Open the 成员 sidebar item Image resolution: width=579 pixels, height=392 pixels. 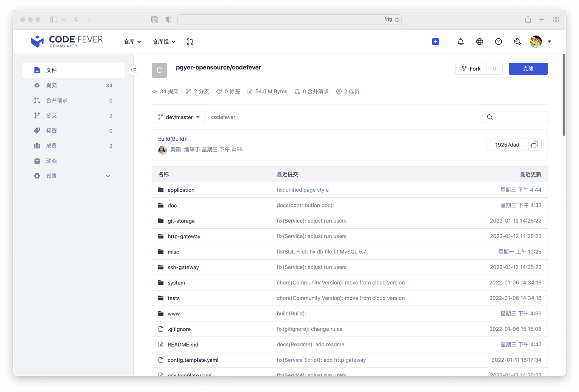tap(51, 146)
